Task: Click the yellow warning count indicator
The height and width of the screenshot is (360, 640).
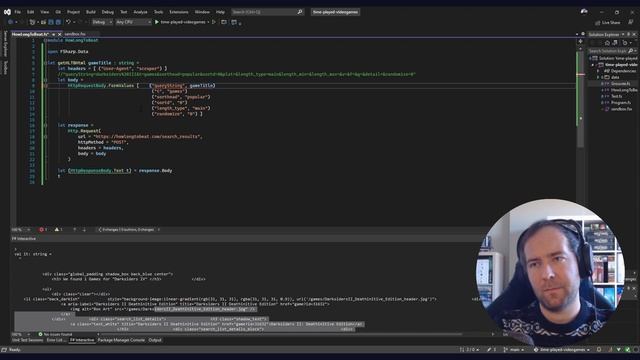Action: 58,230
